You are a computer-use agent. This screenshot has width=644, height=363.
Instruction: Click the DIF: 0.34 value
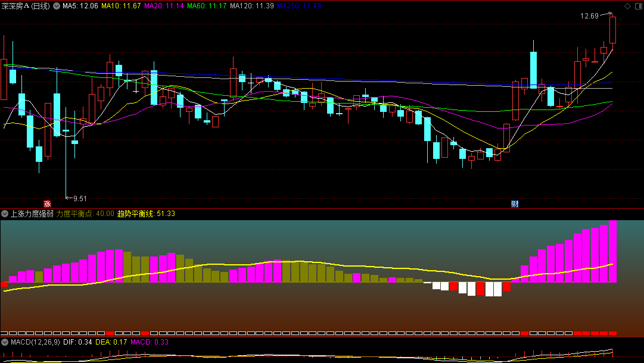77,342
